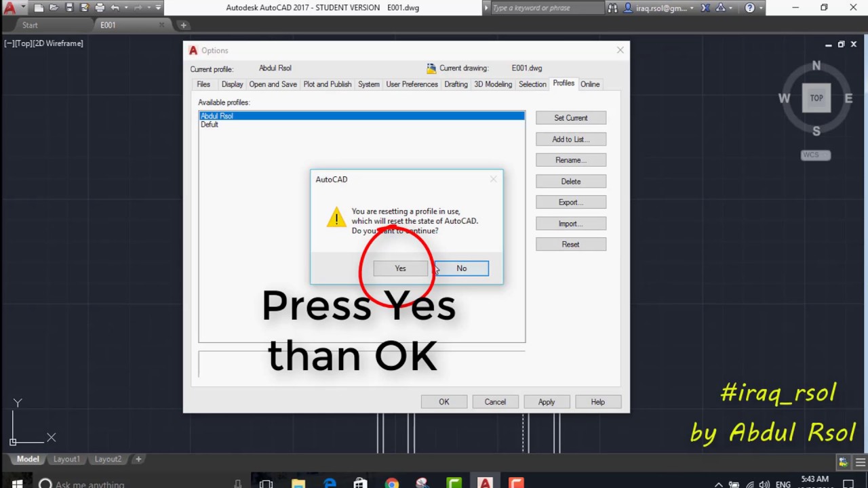
Task: Click Apply in the Options dialog
Action: pos(547,402)
